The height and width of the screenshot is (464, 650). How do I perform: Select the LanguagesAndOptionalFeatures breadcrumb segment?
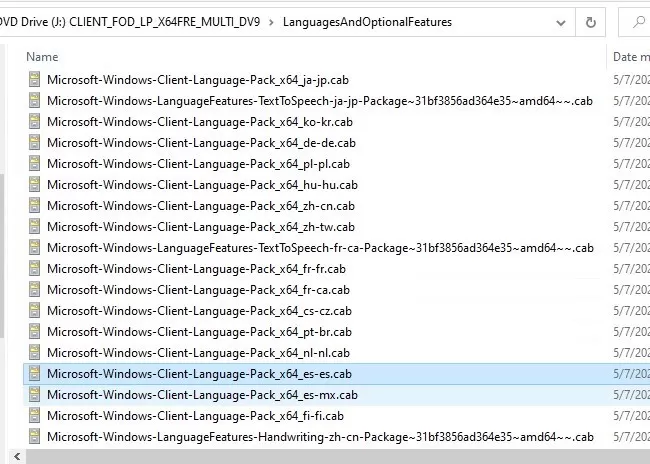click(367, 22)
